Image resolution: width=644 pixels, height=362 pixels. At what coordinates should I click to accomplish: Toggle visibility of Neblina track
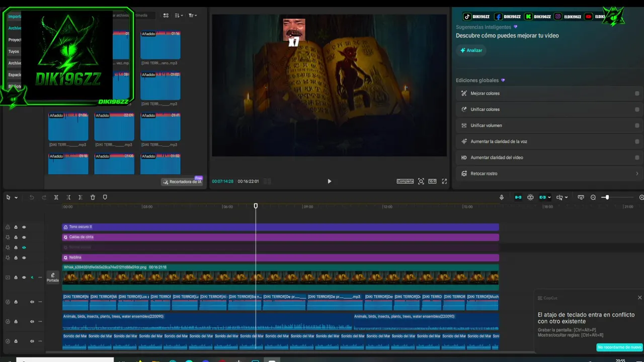coord(24,258)
